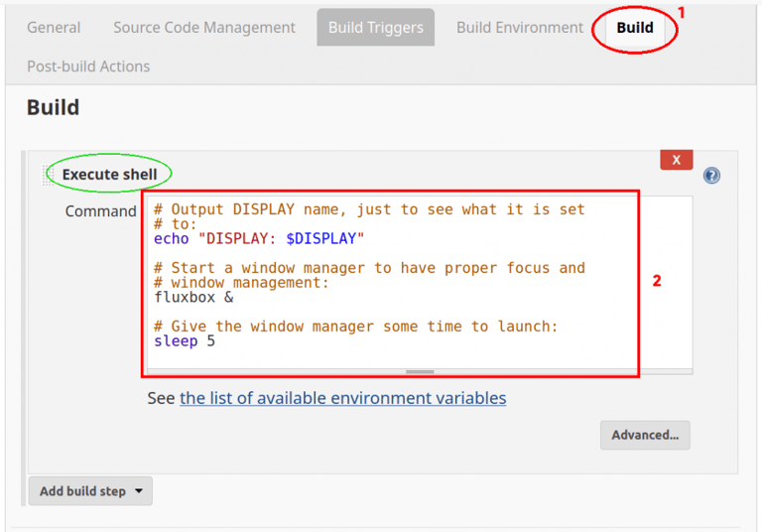The width and height of the screenshot is (762, 532).
Task: Delete the Execute shell build step
Action: click(676, 160)
